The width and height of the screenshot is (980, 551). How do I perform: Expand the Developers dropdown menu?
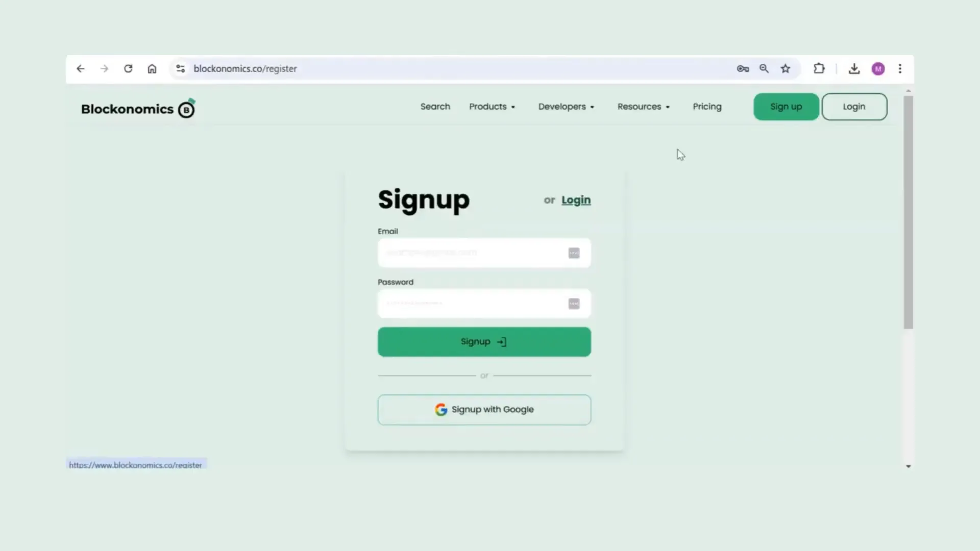(x=566, y=106)
